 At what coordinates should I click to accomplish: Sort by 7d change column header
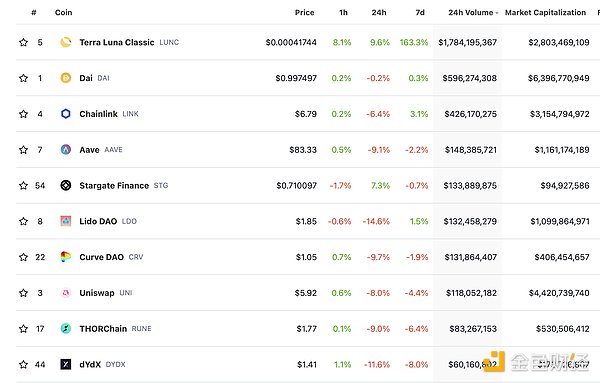[420, 13]
